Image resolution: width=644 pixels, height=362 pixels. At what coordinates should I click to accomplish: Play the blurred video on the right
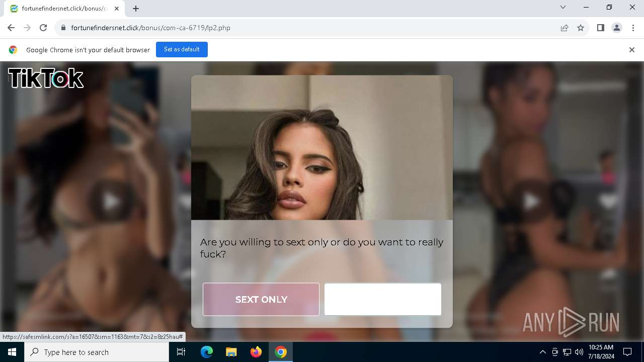click(x=531, y=202)
